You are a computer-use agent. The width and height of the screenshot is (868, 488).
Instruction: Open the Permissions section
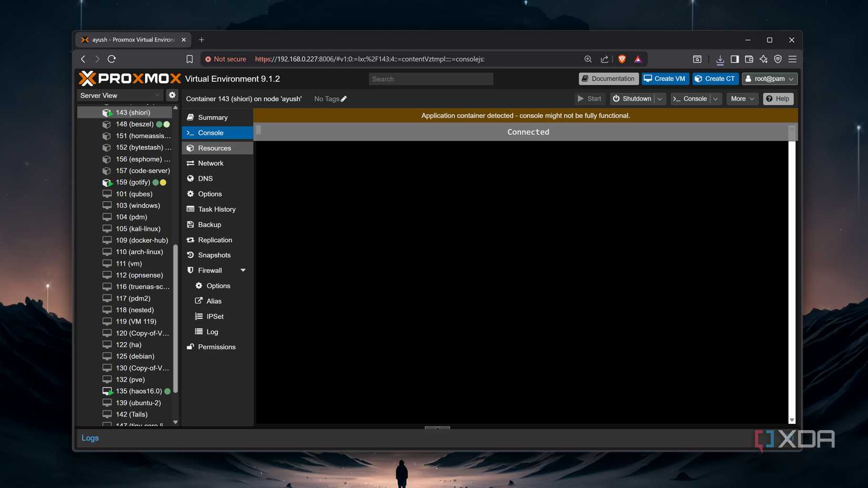[x=217, y=347]
